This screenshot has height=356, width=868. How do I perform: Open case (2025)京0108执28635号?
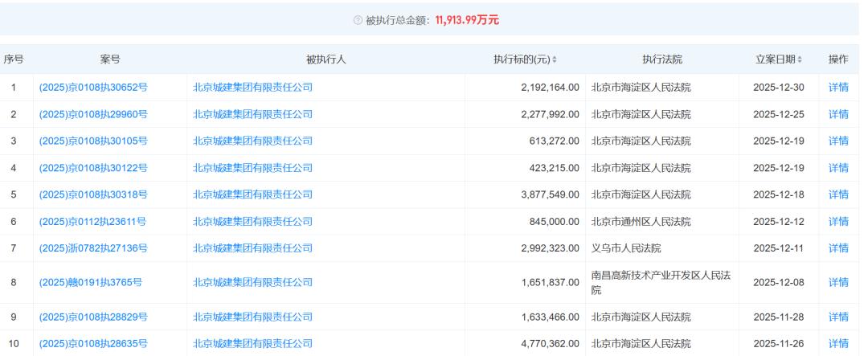point(92,344)
